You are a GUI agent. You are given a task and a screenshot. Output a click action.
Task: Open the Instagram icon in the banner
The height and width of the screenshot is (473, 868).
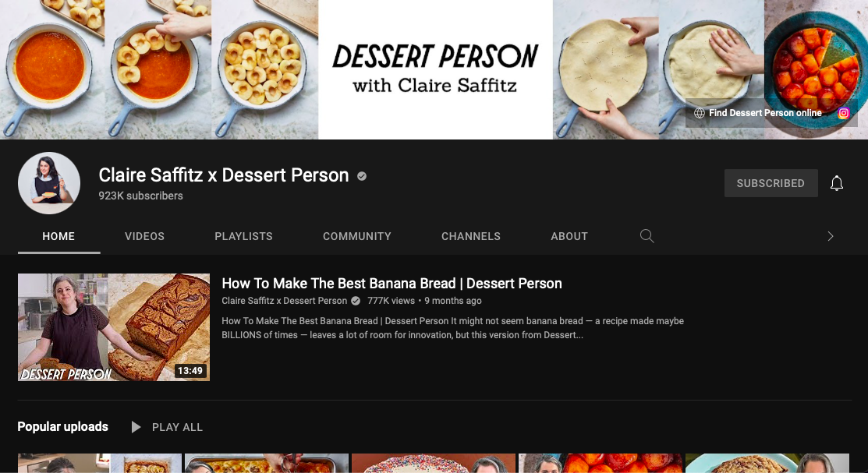coord(843,113)
